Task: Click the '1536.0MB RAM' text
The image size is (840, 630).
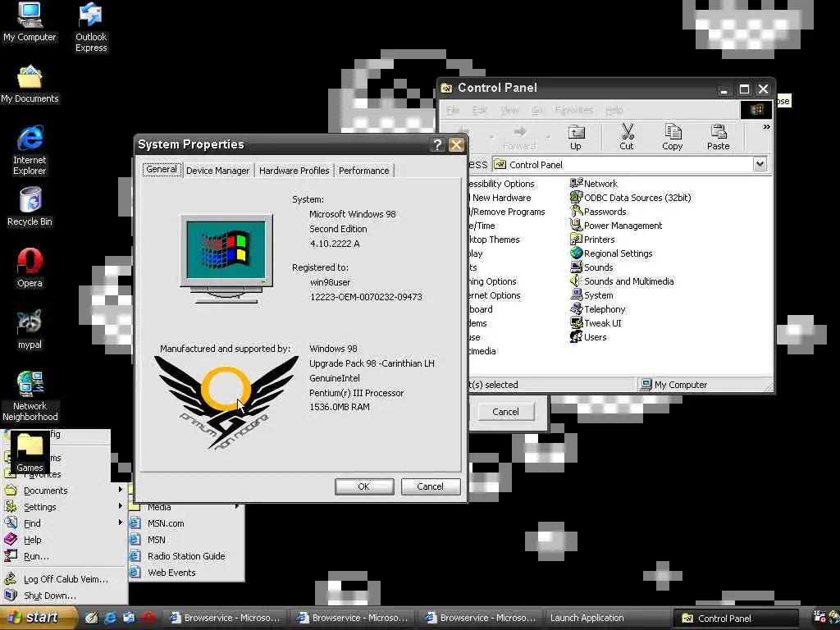Action: tap(340, 407)
